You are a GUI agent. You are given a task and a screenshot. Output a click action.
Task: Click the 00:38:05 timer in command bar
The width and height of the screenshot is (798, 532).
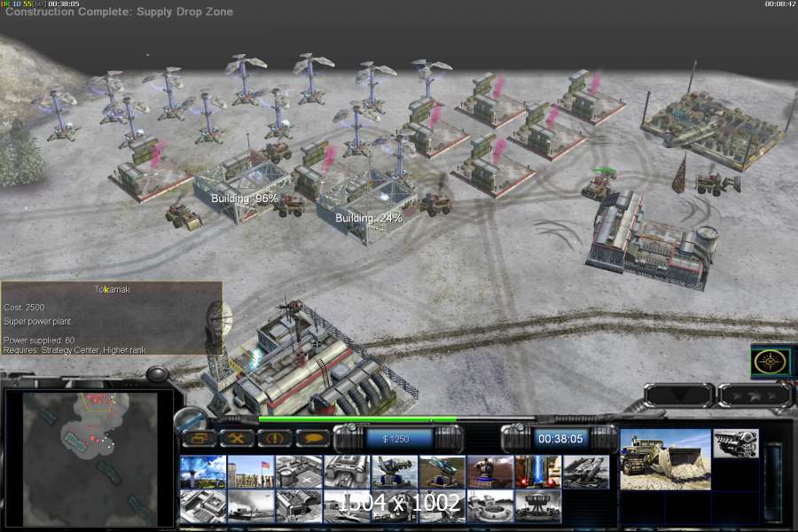click(560, 439)
